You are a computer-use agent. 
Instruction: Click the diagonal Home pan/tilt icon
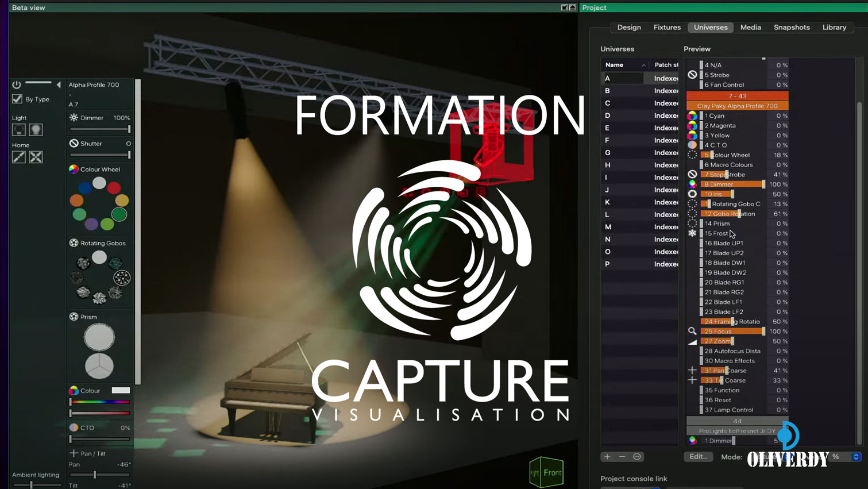click(x=19, y=157)
